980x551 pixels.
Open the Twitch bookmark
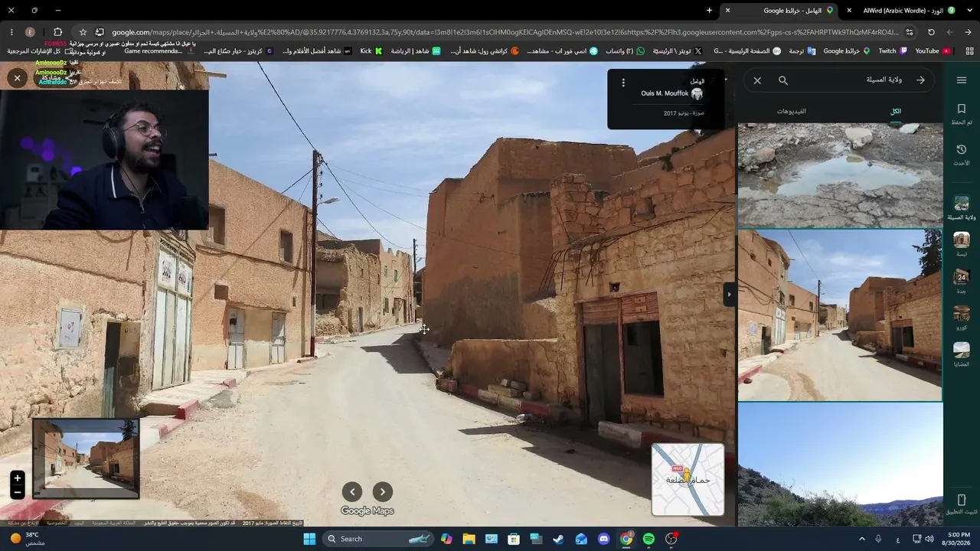[893, 51]
